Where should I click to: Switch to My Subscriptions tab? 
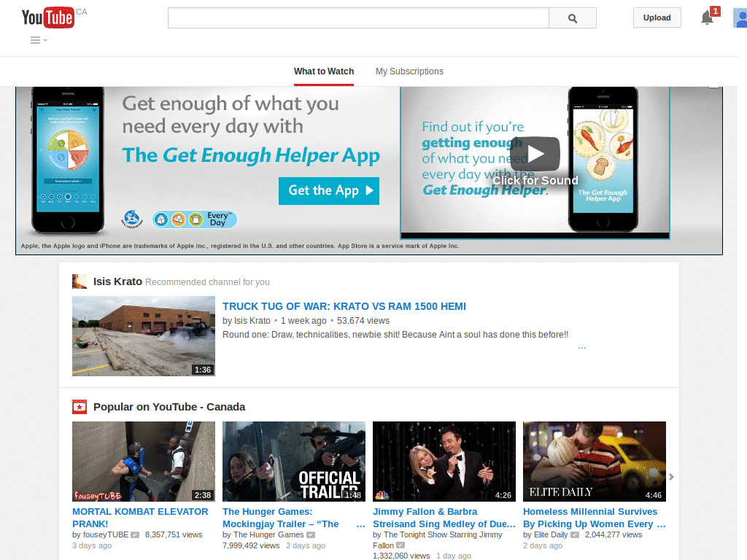pyautogui.click(x=409, y=71)
